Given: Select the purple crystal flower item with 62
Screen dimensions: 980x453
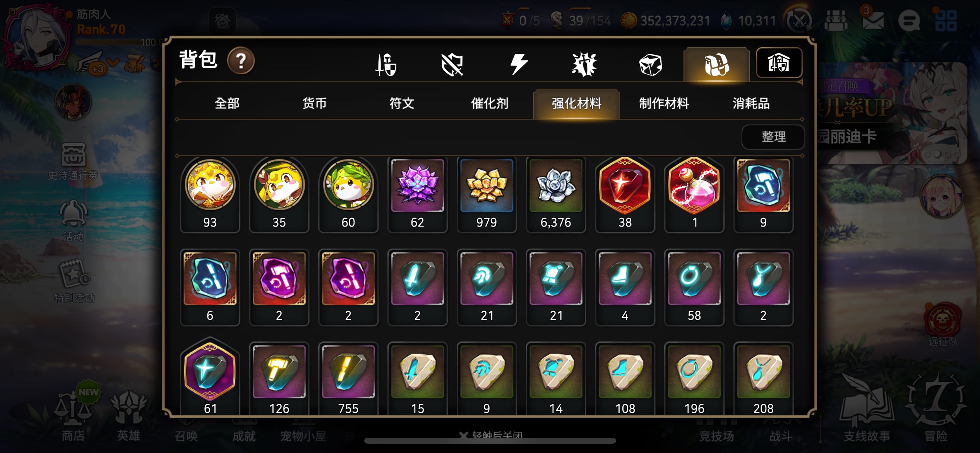Looking at the screenshot, I should pyautogui.click(x=417, y=194).
